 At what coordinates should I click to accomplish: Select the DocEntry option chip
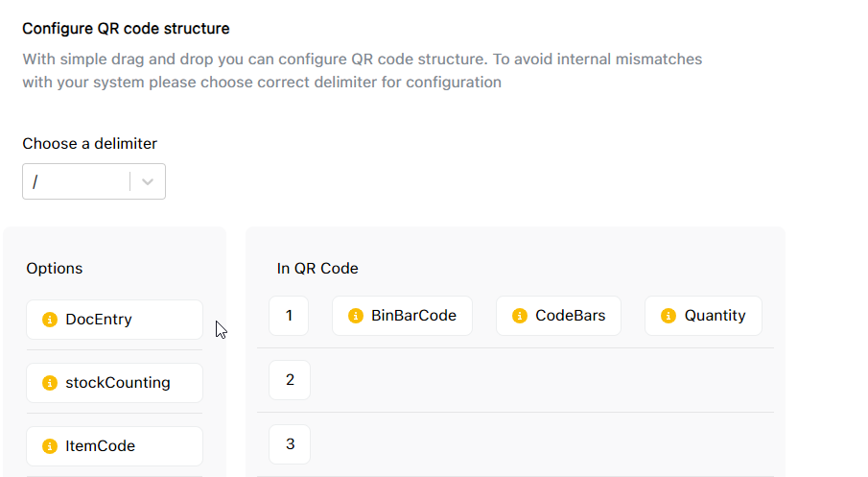(114, 320)
